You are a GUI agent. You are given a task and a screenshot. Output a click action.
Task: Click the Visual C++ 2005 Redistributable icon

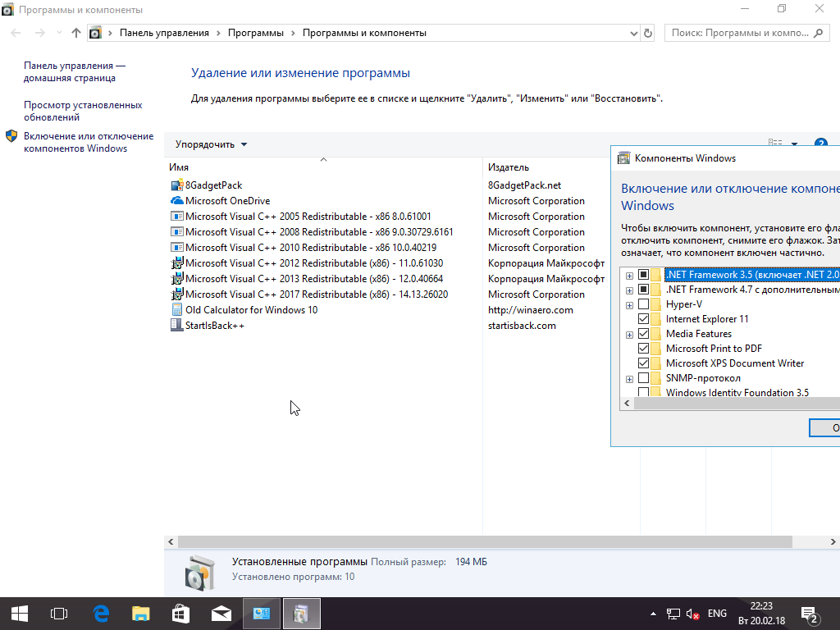coord(177,217)
